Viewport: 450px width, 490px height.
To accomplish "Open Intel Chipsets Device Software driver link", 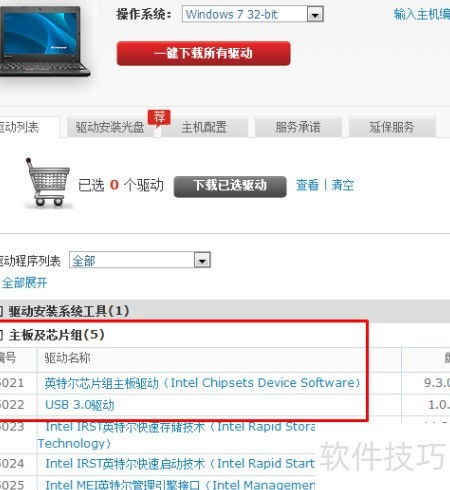I will click(202, 383).
